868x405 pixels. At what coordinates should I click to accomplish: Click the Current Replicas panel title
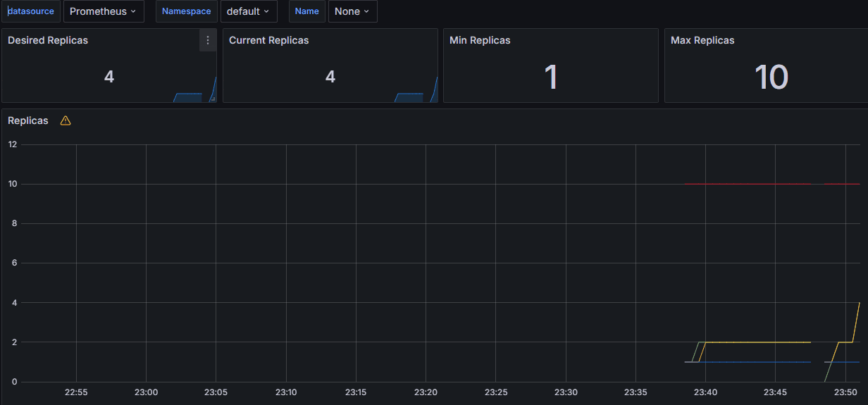(268, 40)
